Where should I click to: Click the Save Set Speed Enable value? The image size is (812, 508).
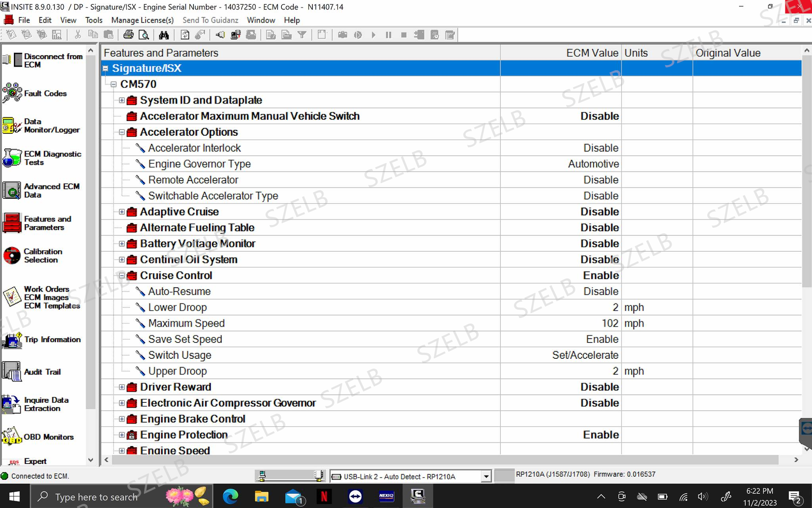point(602,339)
